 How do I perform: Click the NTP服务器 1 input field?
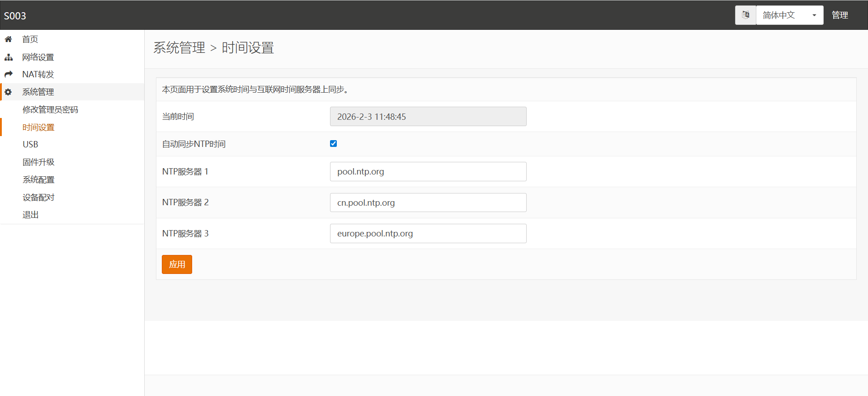tap(428, 172)
